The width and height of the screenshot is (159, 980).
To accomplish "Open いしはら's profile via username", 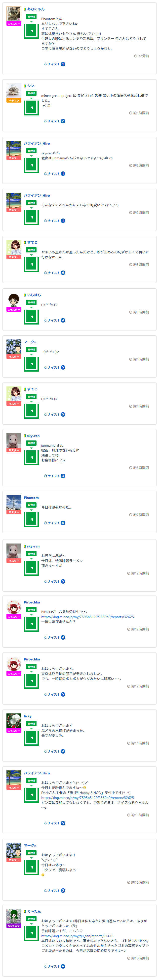I will (x=34, y=295).
